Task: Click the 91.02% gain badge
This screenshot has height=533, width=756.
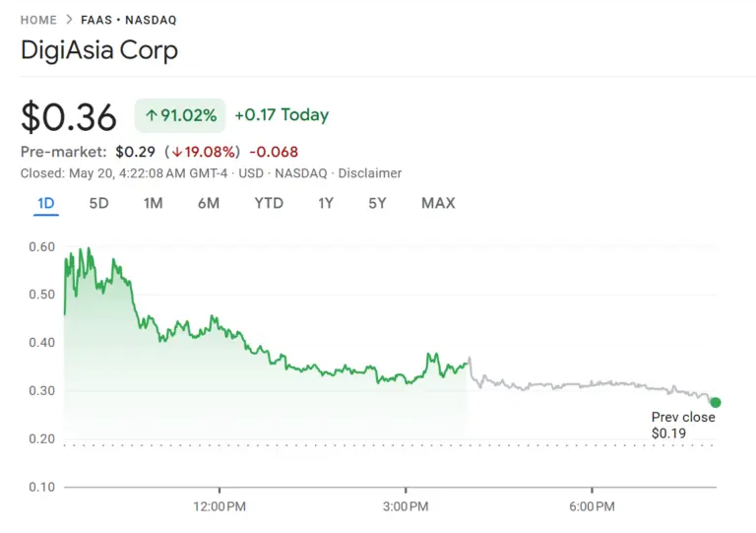Action: coord(181,115)
